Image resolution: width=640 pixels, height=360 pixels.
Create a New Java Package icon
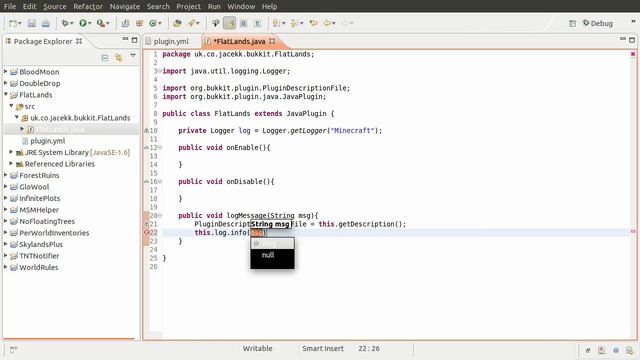point(139,23)
